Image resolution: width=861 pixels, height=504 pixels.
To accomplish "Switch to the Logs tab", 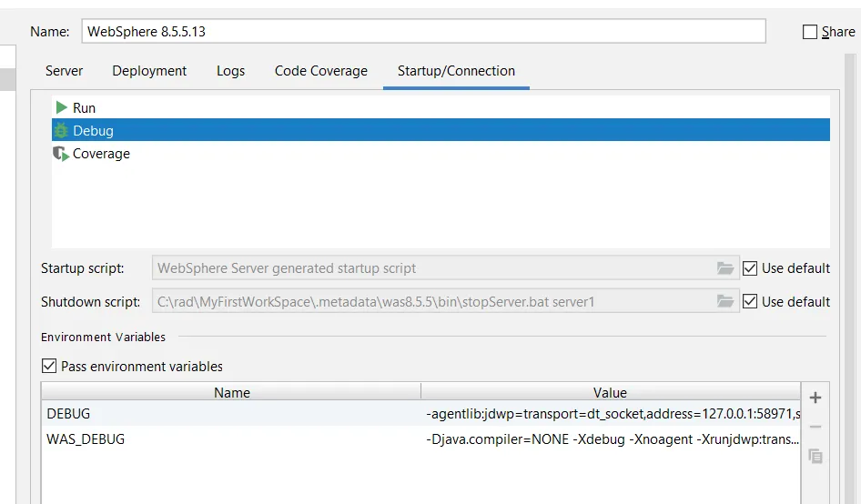I will coord(230,71).
